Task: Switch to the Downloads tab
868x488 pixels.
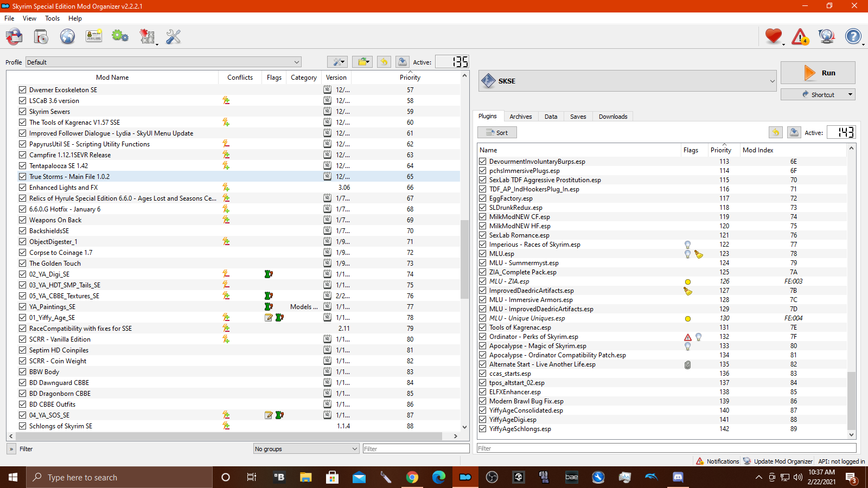Action: [x=613, y=117]
